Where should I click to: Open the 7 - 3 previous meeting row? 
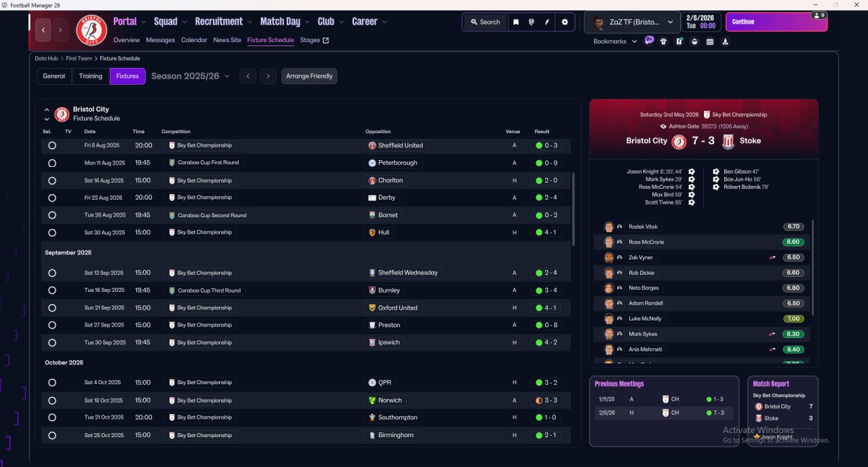pos(663,413)
